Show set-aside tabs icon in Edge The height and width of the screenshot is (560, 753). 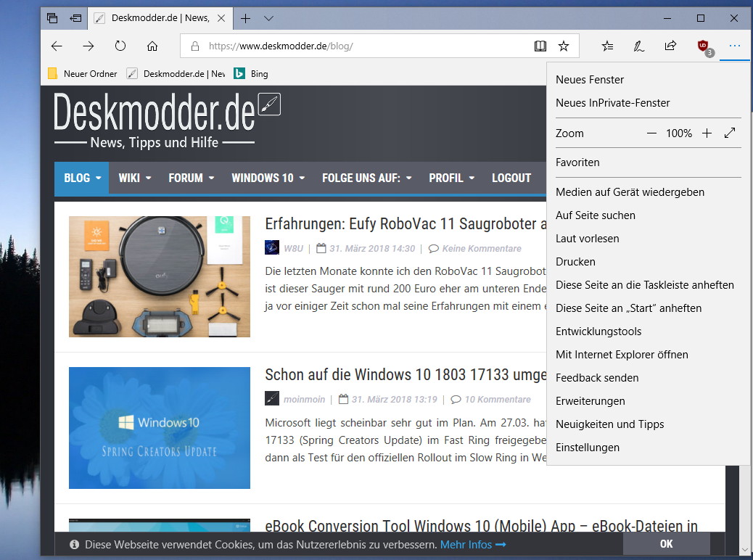coord(52,18)
